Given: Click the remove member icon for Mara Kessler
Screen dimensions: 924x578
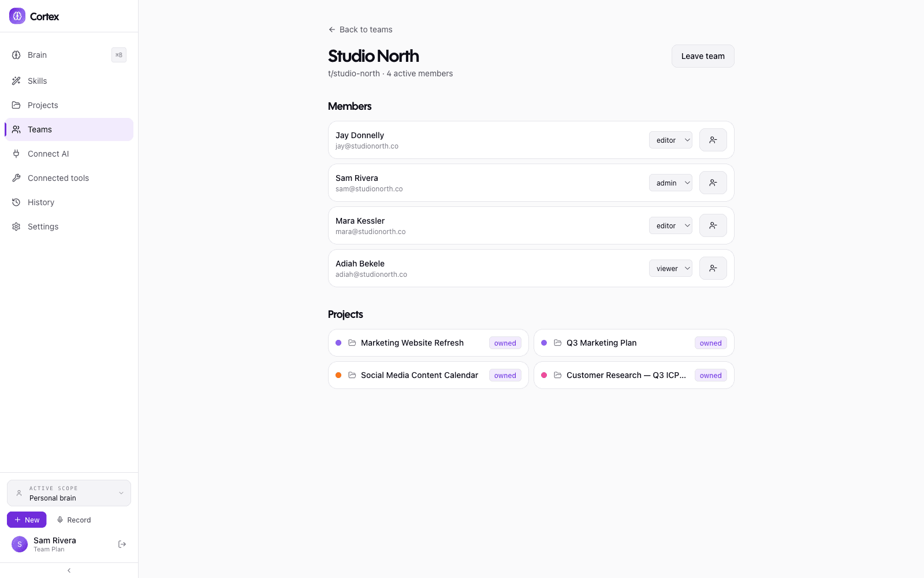Looking at the screenshot, I should 713,225.
